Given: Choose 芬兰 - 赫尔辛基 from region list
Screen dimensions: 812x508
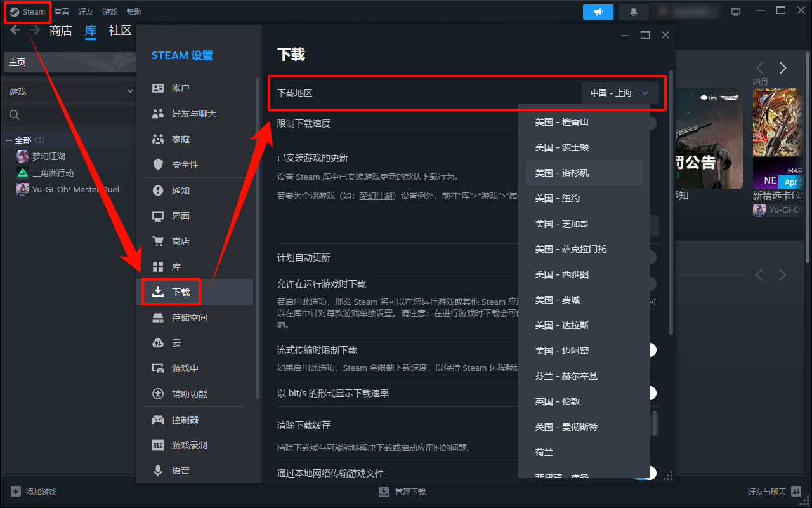Looking at the screenshot, I should (x=584, y=376).
